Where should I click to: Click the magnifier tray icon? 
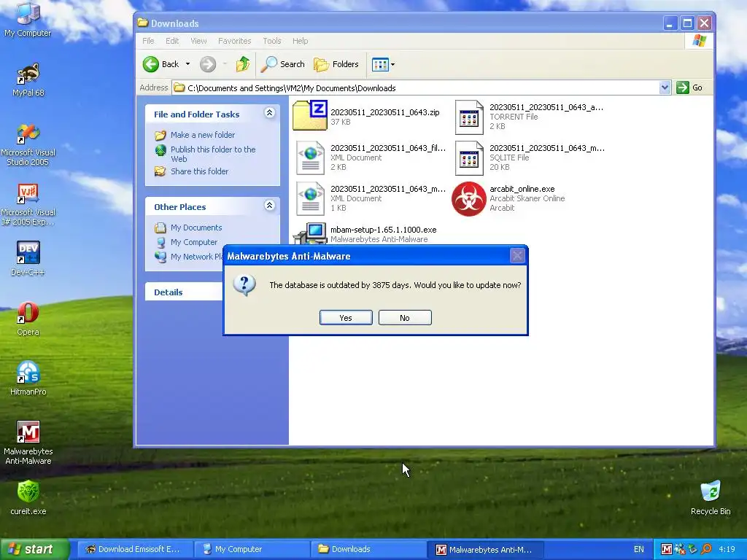click(706, 549)
